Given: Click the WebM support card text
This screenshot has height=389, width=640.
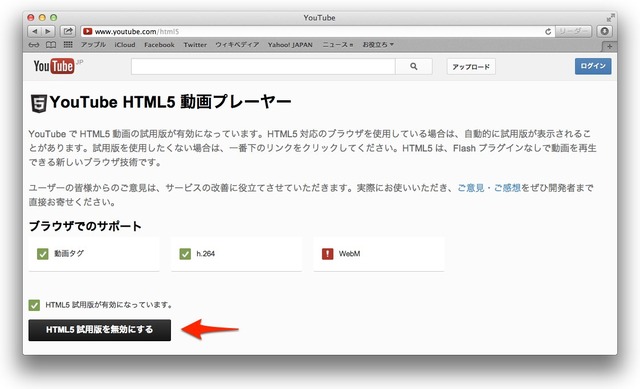Looking at the screenshot, I should [x=349, y=254].
